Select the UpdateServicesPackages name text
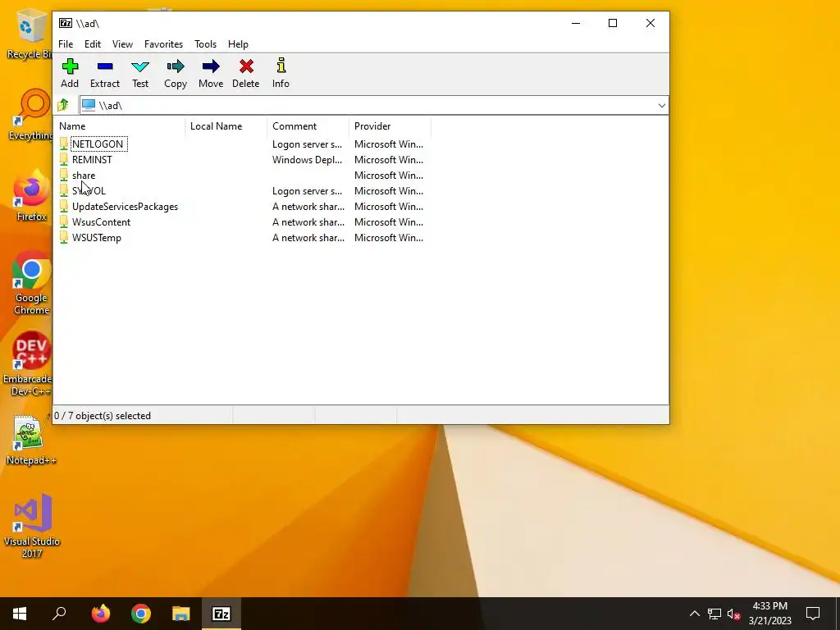Image resolution: width=840 pixels, height=630 pixels. 125,206
